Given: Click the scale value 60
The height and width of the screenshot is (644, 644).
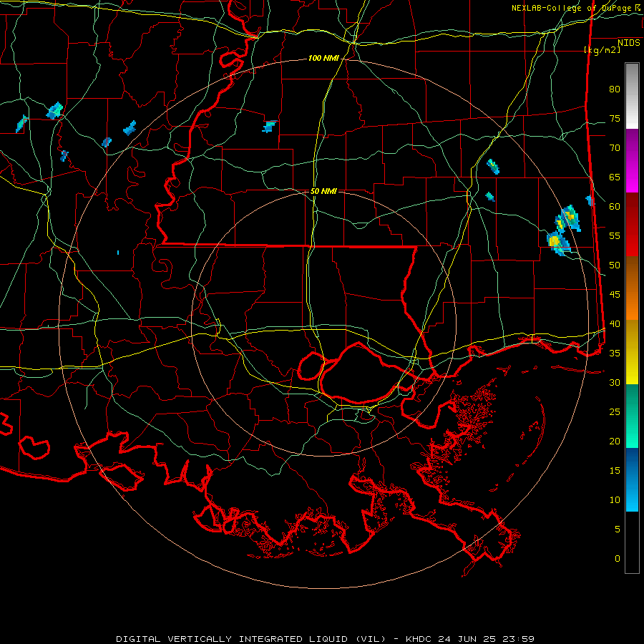Looking at the screenshot, I should tap(615, 207).
